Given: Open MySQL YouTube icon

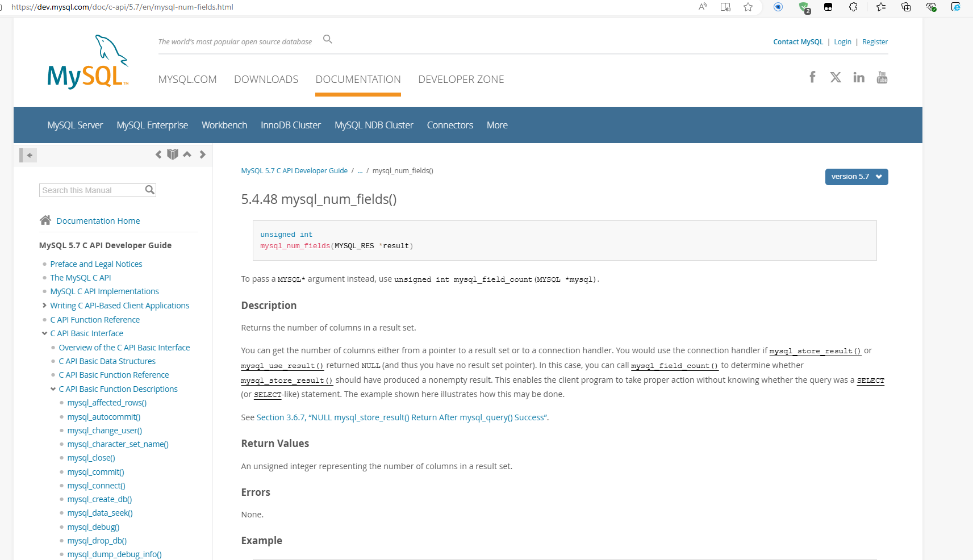Looking at the screenshot, I should pos(882,77).
